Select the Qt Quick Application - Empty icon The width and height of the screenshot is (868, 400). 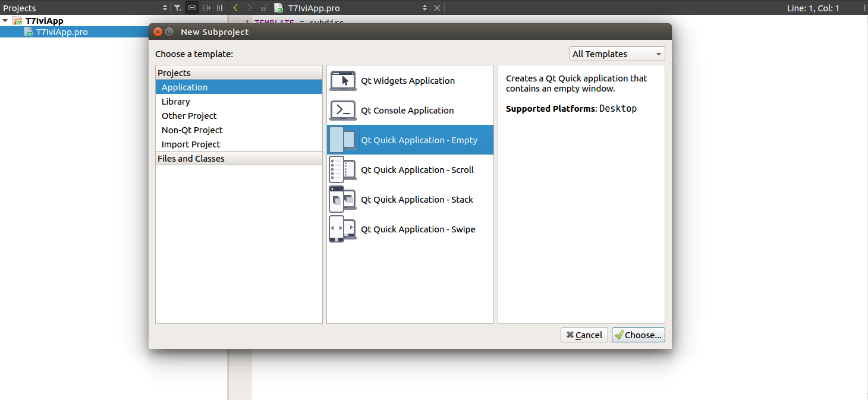pyautogui.click(x=343, y=140)
